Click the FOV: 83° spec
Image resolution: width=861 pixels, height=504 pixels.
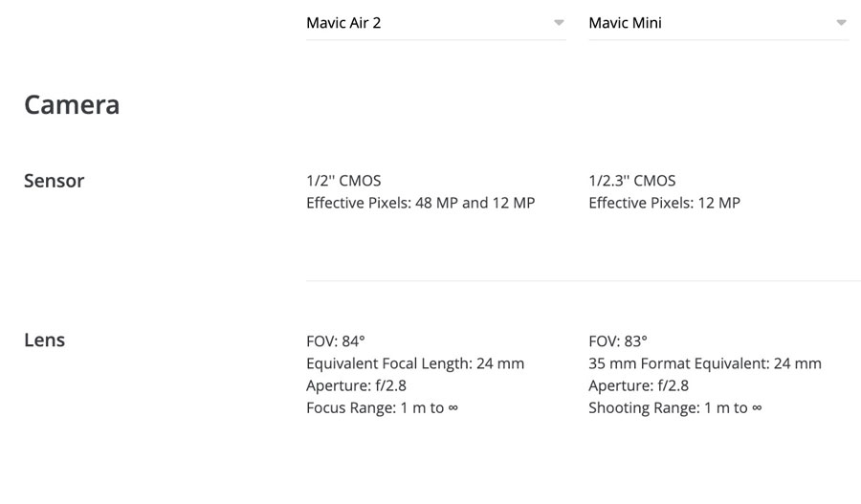(618, 341)
